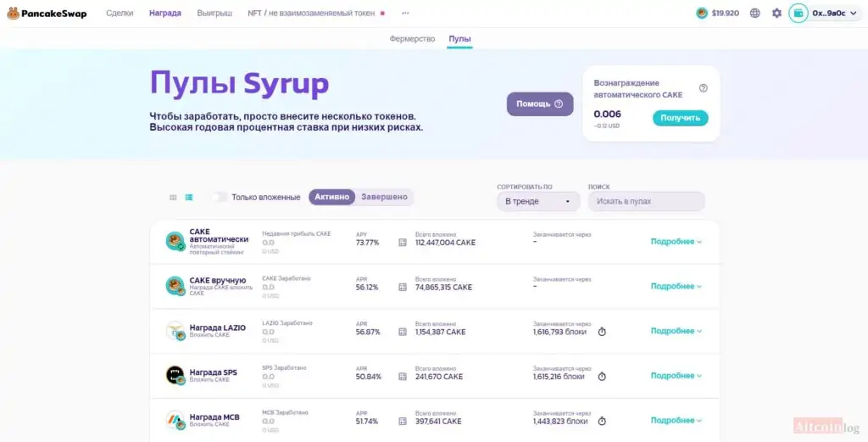Viewport: 868px width, 442px height.
Task: Click Награда SPS pool name
Action: point(213,372)
